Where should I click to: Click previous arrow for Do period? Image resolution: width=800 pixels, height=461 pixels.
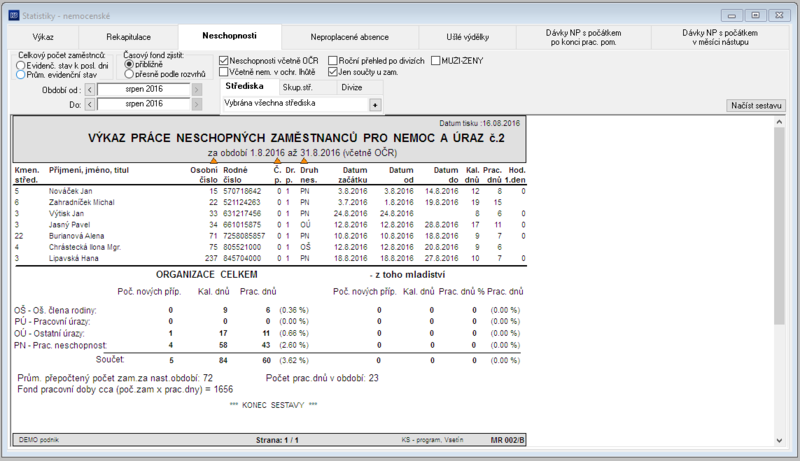pyautogui.click(x=90, y=105)
